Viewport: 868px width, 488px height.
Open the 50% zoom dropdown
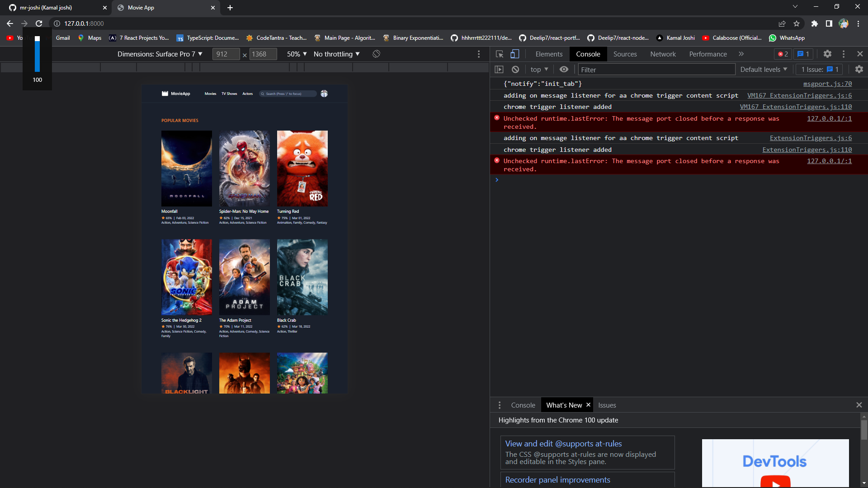296,54
